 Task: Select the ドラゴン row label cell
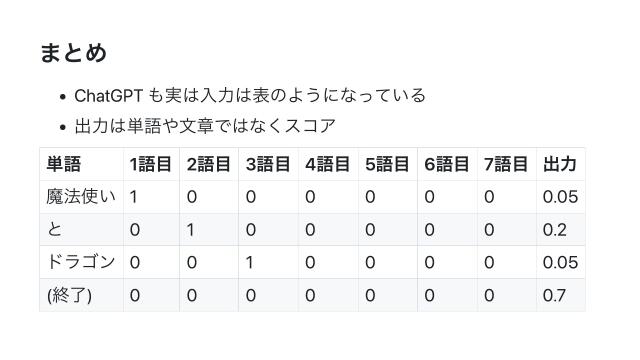click(x=81, y=262)
